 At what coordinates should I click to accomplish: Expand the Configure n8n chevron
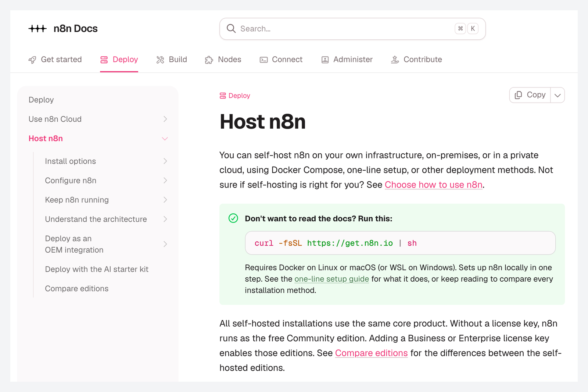coord(165,181)
